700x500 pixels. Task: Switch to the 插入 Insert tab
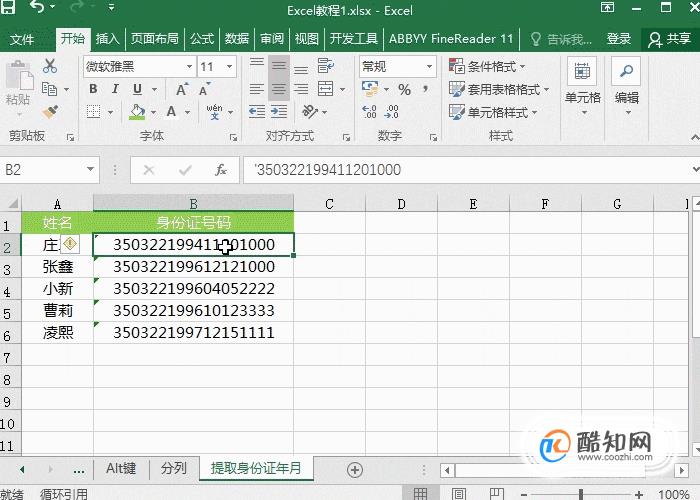pyautogui.click(x=107, y=39)
